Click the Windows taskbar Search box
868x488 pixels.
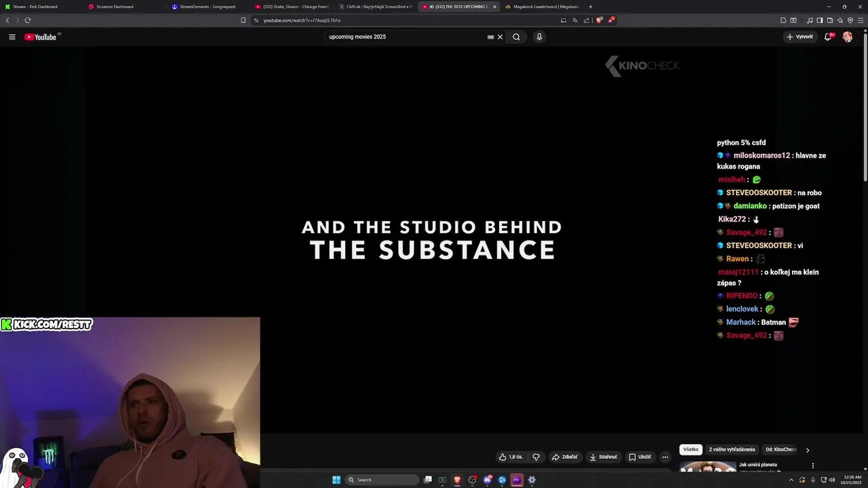[382, 480]
